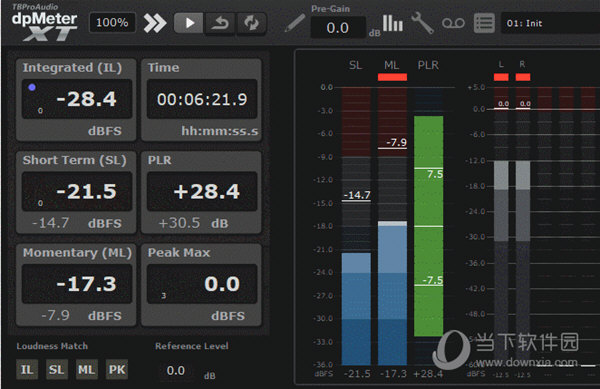Start measurement with the play button
Image resolution: width=600 pixels, height=389 pixels.
click(189, 23)
